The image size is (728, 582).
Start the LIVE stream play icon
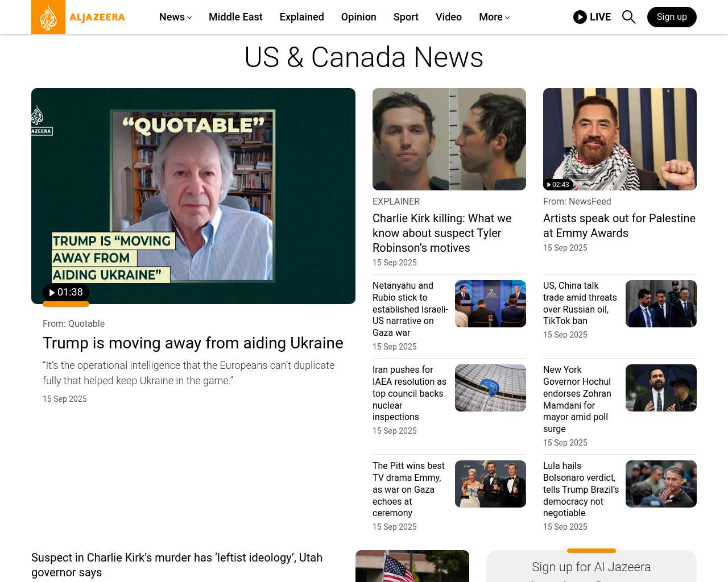(x=580, y=17)
